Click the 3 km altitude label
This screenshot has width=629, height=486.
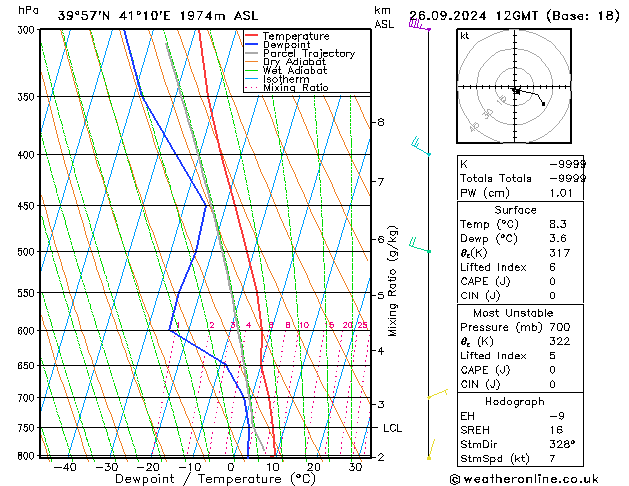[380, 404]
